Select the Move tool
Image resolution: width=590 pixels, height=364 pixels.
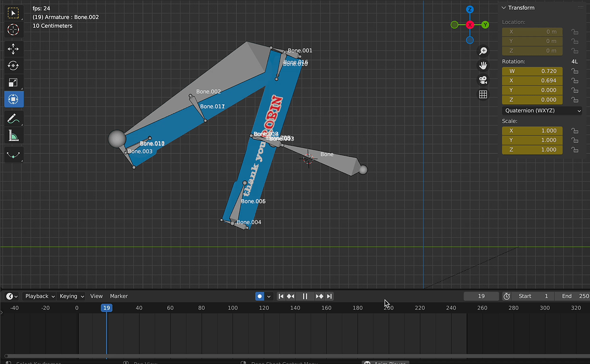click(x=14, y=49)
